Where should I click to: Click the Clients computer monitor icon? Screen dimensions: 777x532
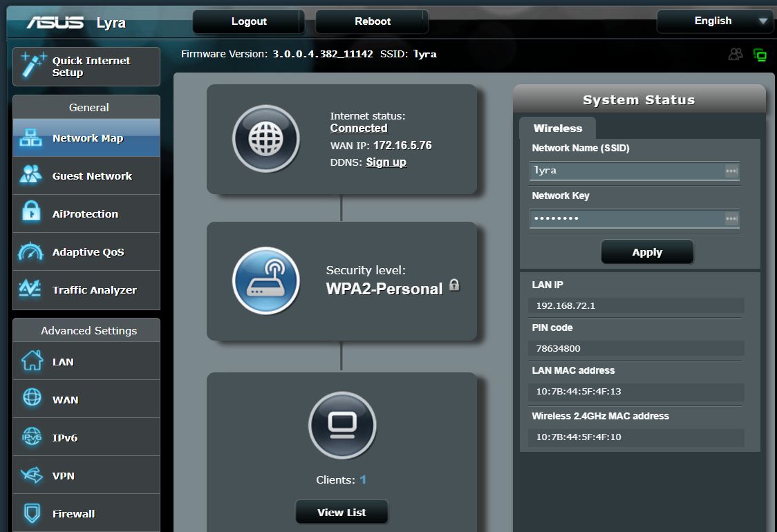[342, 426]
